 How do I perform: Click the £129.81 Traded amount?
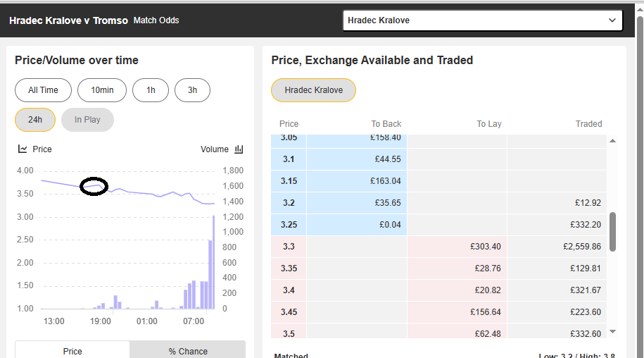(586, 268)
